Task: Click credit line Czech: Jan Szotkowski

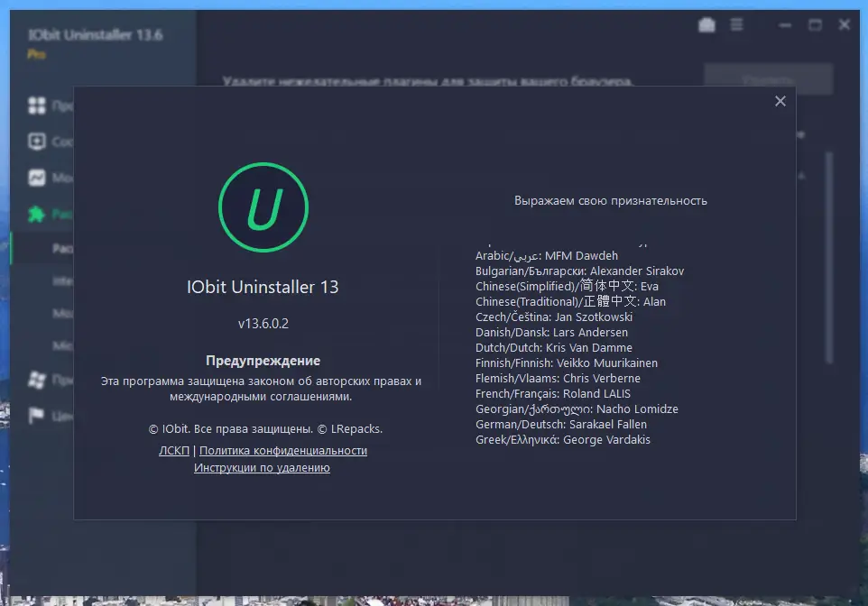Action: [x=554, y=317]
